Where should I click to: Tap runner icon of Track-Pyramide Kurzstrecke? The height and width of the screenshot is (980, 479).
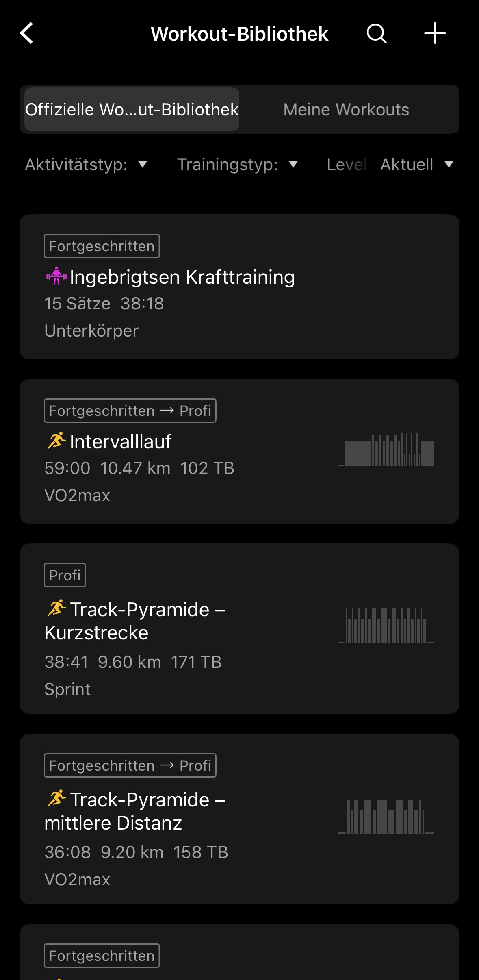coord(56,608)
